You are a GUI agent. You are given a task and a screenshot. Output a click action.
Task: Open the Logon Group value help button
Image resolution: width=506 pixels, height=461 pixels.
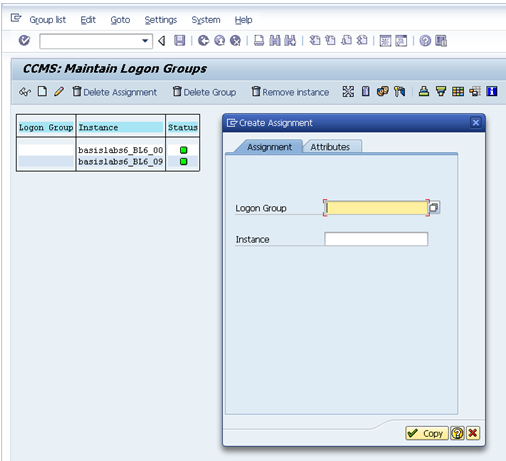pyautogui.click(x=434, y=208)
